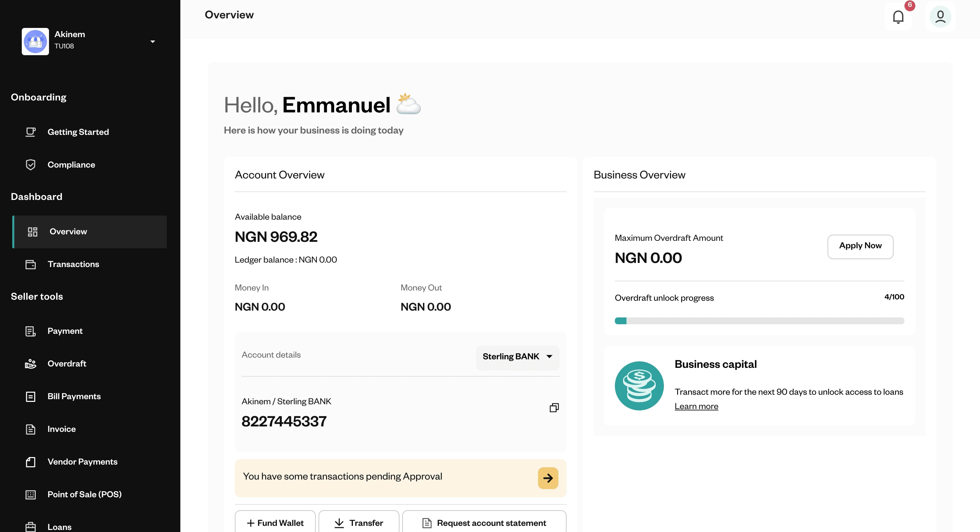This screenshot has height=532, width=980.
Task: Click the Maximum Overdraft Amount label
Action: [668, 238]
